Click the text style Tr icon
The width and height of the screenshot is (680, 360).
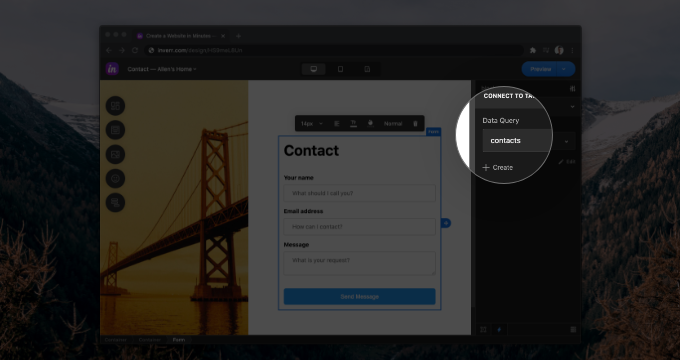coord(353,124)
